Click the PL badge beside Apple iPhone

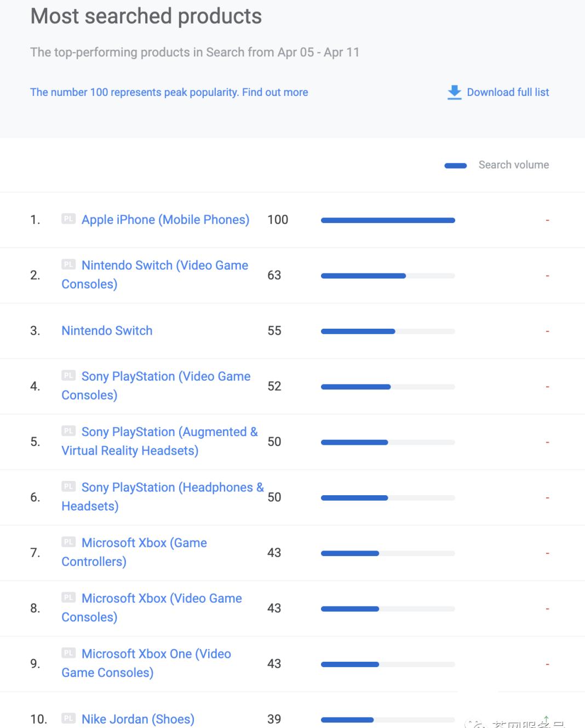pos(68,219)
